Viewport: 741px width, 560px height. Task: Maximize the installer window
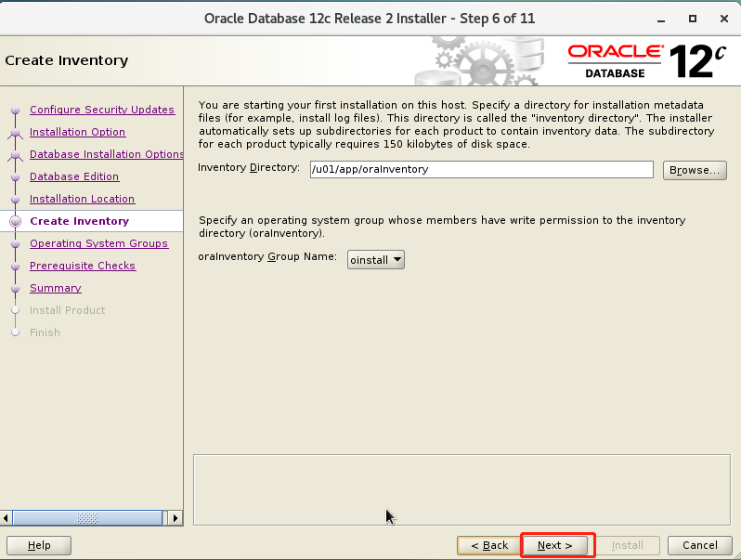pos(693,19)
